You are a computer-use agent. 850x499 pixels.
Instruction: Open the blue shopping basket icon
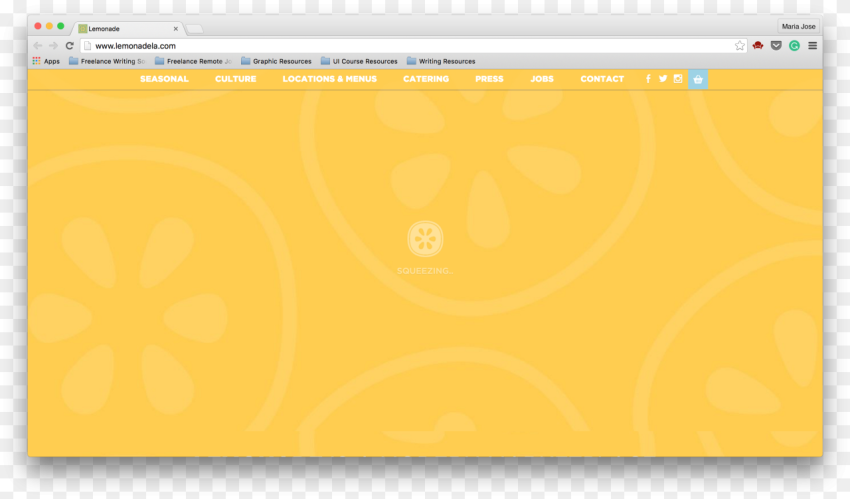(x=698, y=79)
